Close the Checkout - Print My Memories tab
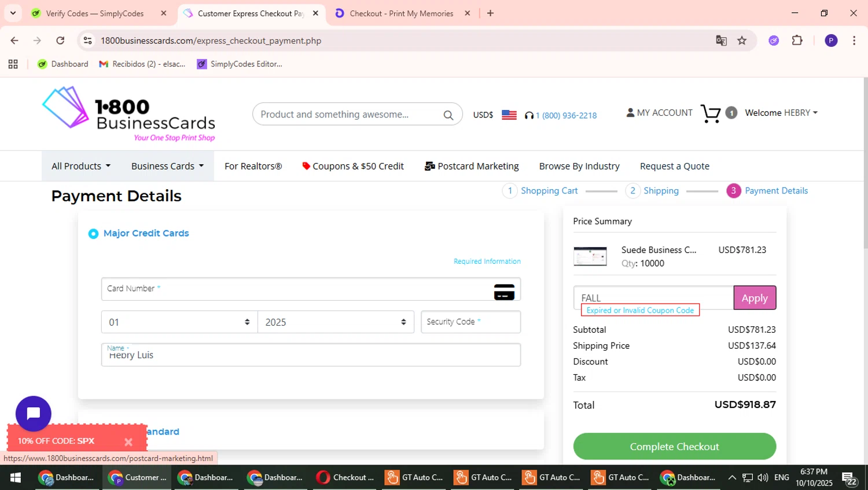Screen dimensions: 868x490 [x=467, y=13]
